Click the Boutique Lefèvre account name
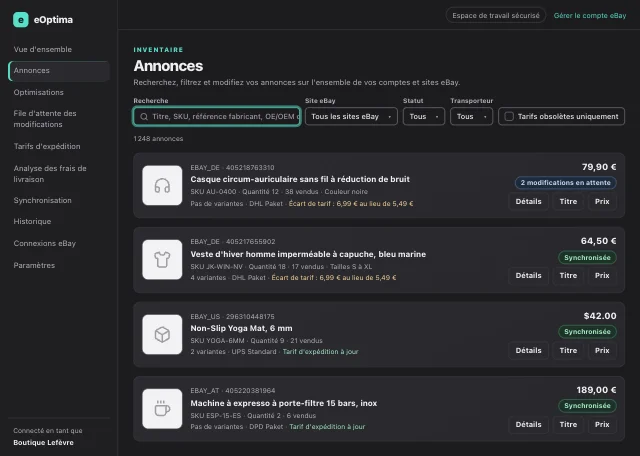 (x=43, y=443)
